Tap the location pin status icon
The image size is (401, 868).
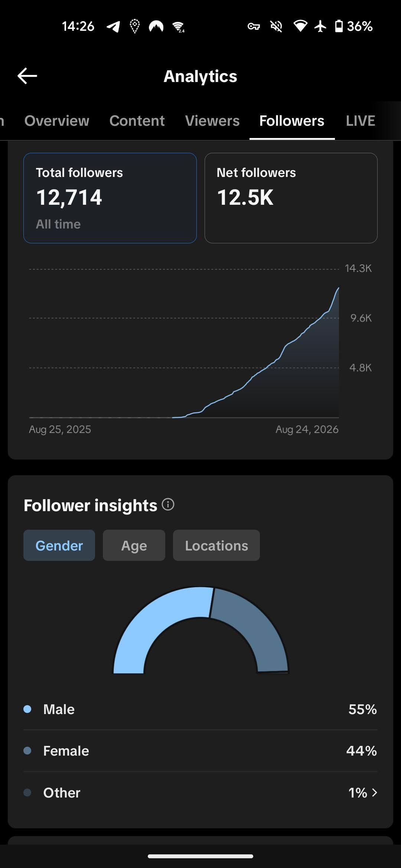(135, 26)
